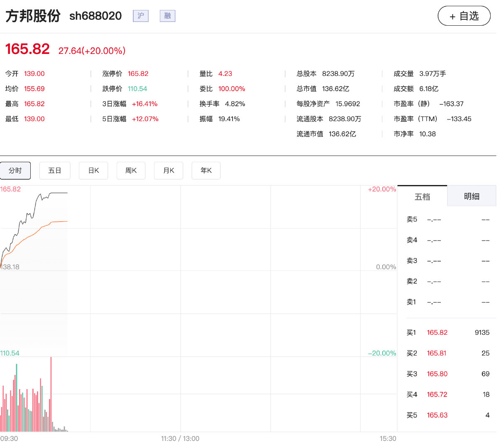Click 3日涨幅 value +16.41%
This screenshot has width=499, height=448.
point(144,104)
